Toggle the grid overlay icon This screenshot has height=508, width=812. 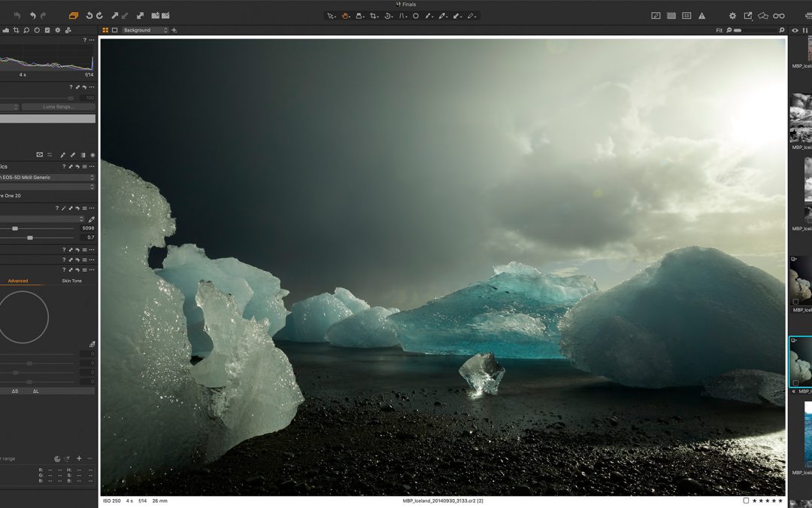(686, 15)
